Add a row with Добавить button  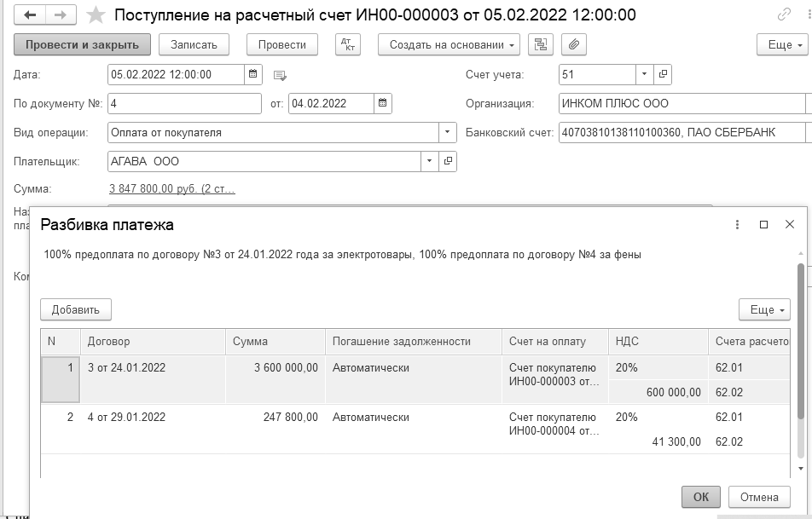[76, 309]
